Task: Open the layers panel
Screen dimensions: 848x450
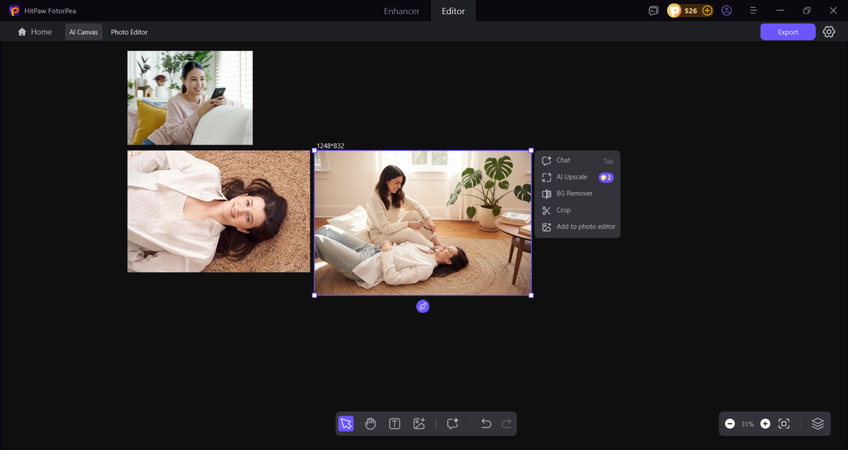Action: 817,424
